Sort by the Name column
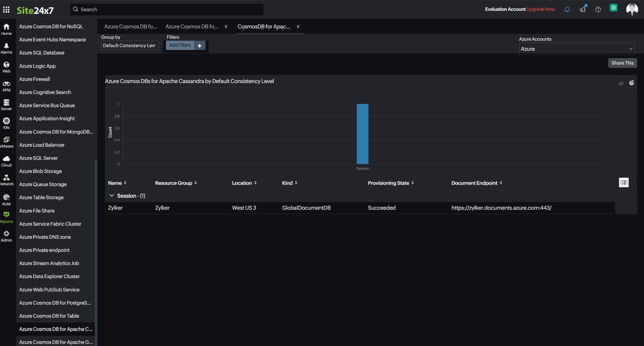The width and height of the screenshot is (644, 346). pos(117,183)
